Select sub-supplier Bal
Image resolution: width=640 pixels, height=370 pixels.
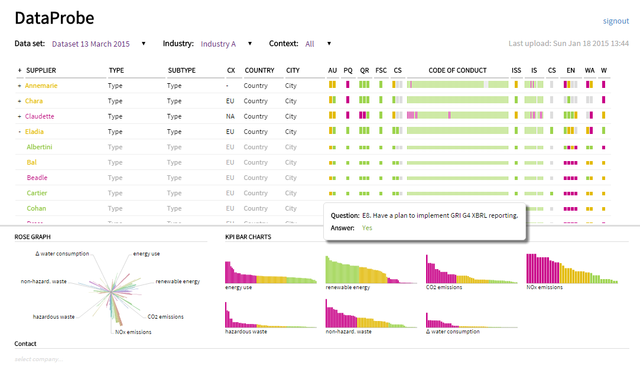tap(31, 162)
